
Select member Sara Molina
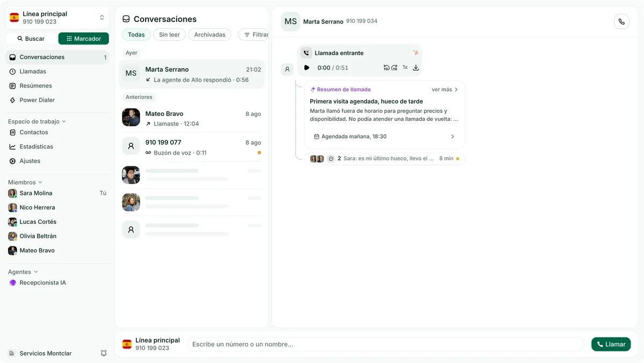[x=57, y=193]
